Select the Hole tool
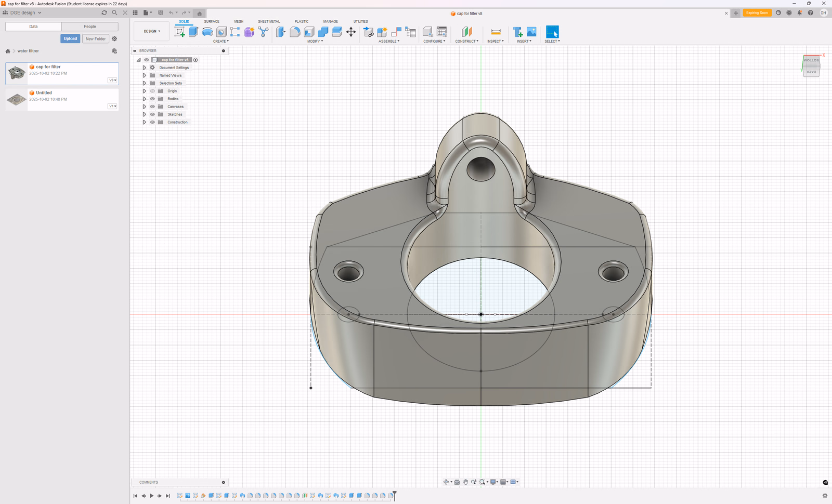Image resolution: width=832 pixels, height=504 pixels. (222, 32)
